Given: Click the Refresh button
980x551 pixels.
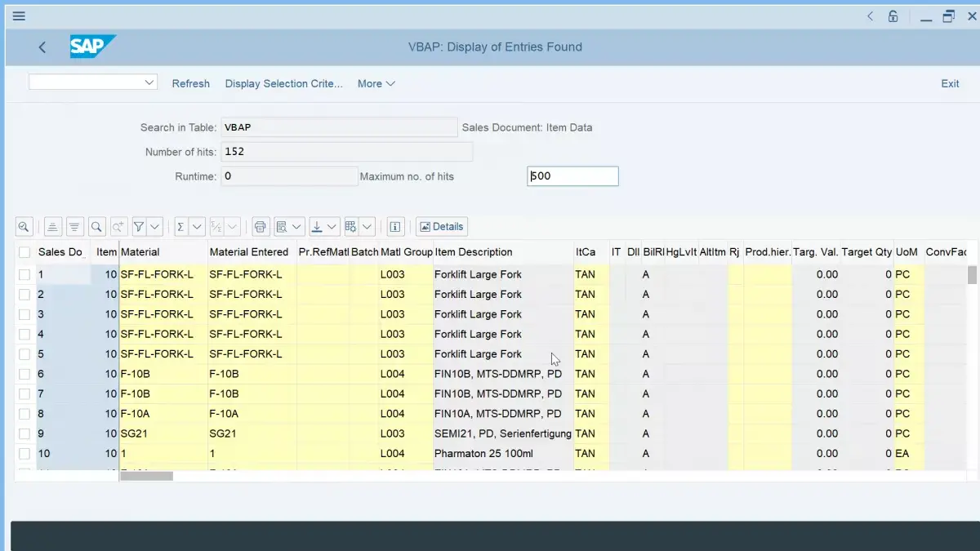Looking at the screenshot, I should pos(191,83).
